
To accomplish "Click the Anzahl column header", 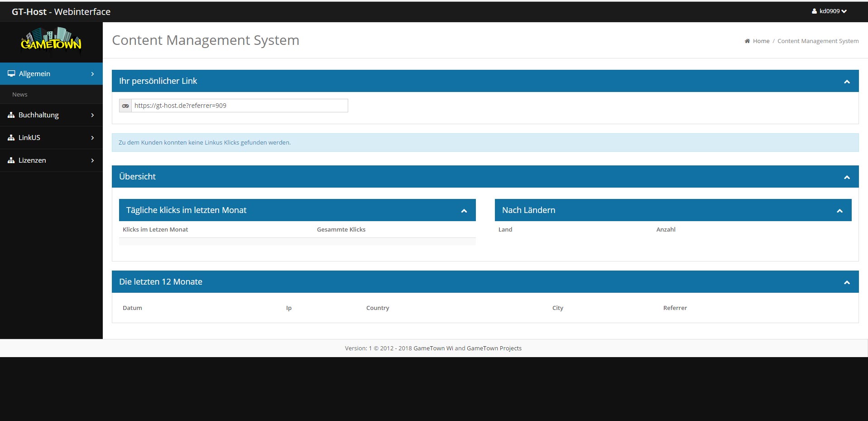I will tap(666, 229).
